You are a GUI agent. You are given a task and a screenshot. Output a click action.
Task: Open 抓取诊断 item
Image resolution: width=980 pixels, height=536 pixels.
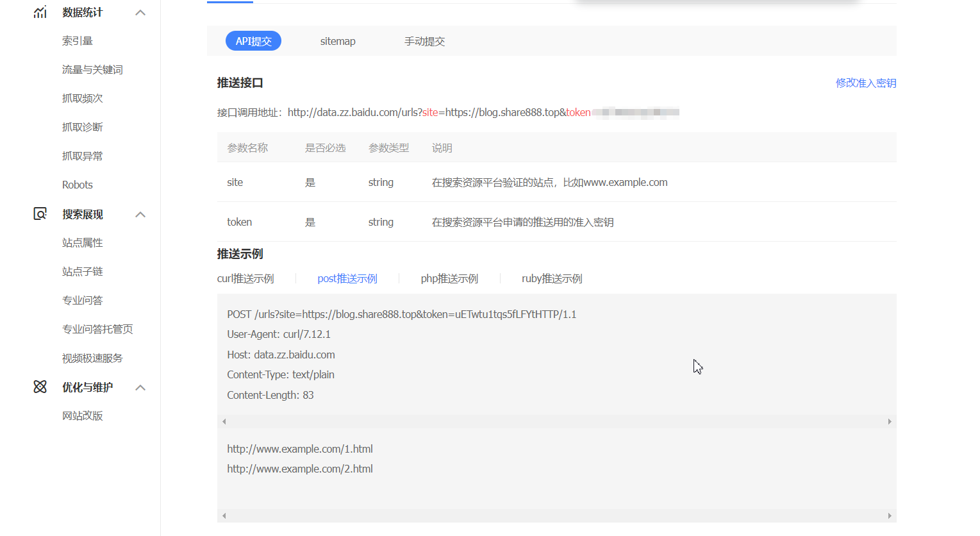[82, 127]
